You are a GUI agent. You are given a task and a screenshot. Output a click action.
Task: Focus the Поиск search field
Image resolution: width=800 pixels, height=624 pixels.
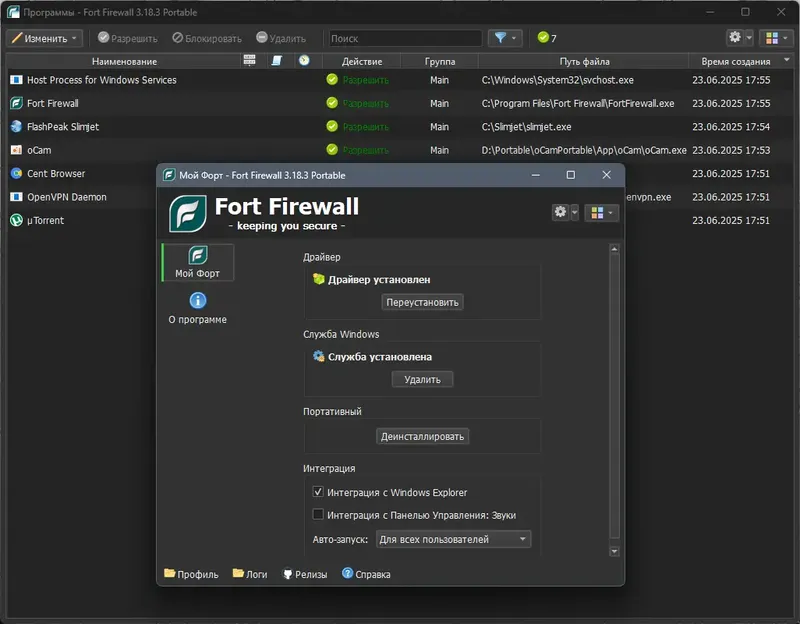pos(405,38)
